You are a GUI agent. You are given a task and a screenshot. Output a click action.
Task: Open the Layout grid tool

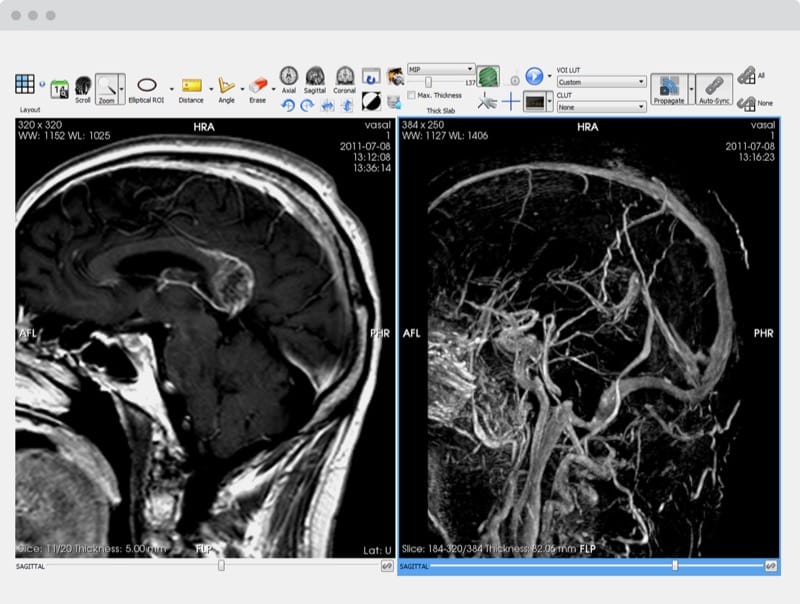click(25, 84)
